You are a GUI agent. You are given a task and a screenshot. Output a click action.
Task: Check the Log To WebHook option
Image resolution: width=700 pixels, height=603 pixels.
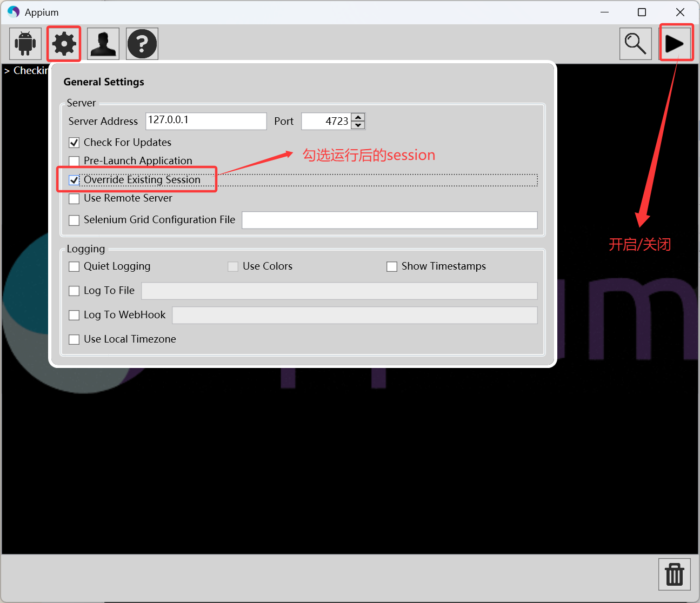point(75,315)
